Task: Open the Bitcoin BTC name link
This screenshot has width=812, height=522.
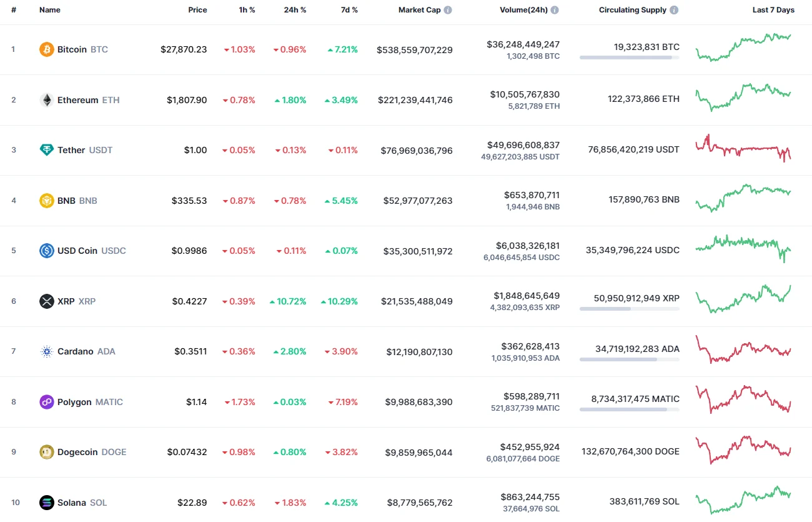Action: coord(72,49)
